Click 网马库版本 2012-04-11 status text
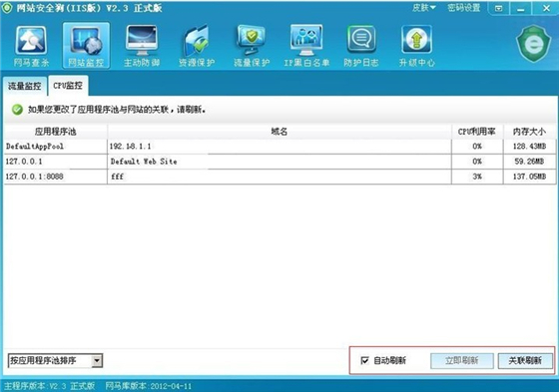This screenshot has width=559, height=392. coord(149,386)
